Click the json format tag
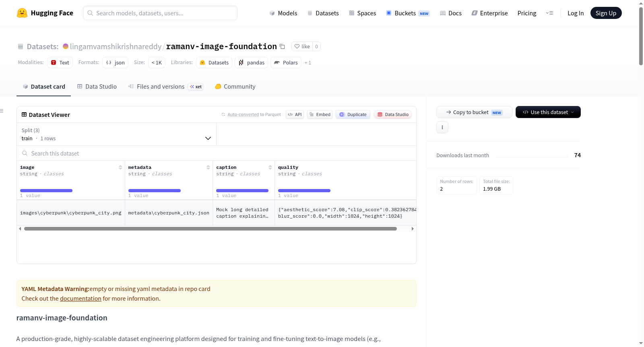Screen dimensions: 644x347 pyautogui.click(x=116, y=62)
